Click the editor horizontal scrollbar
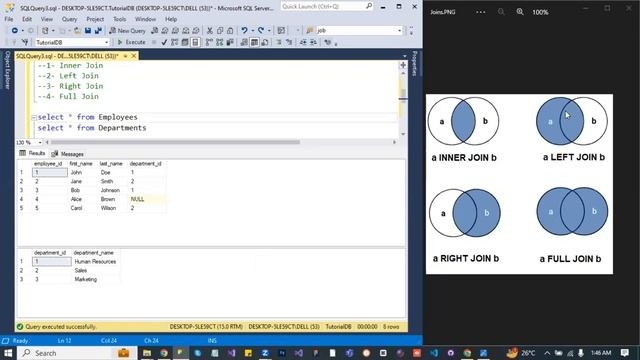 [x=175, y=142]
